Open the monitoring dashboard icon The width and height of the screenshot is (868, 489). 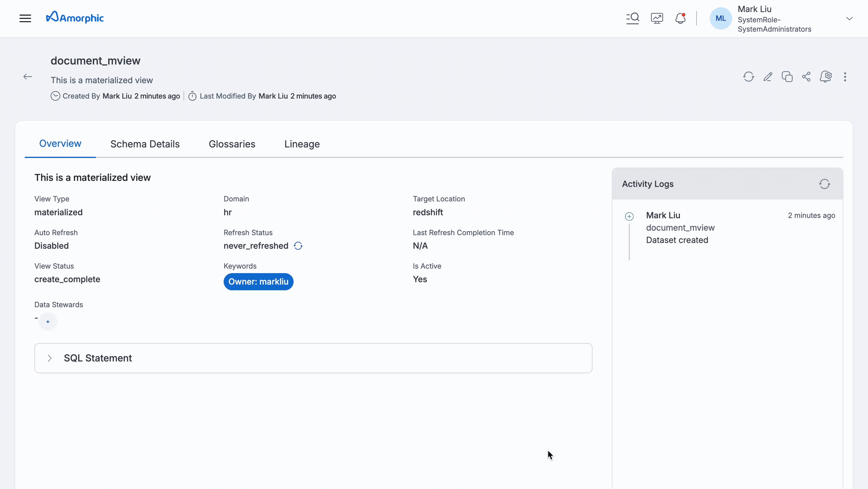point(657,18)
